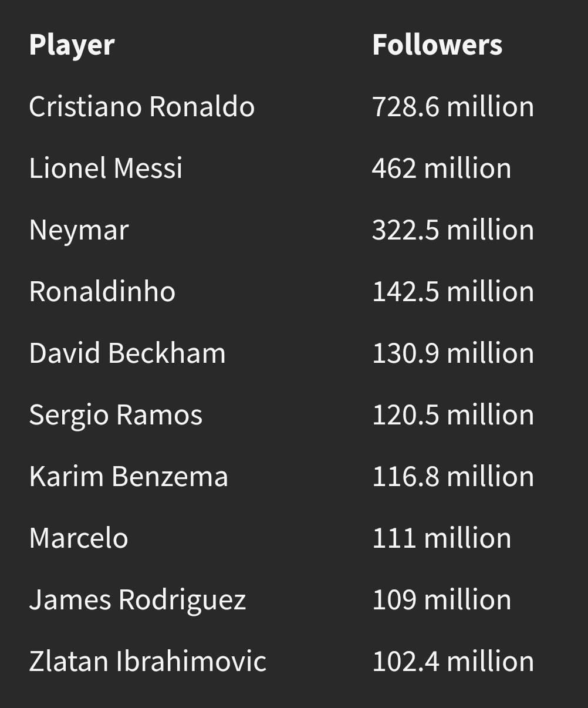Screen dimensions: 588x708
Task: Click the Karim Benzema name cell
Action: coord(129,477)
